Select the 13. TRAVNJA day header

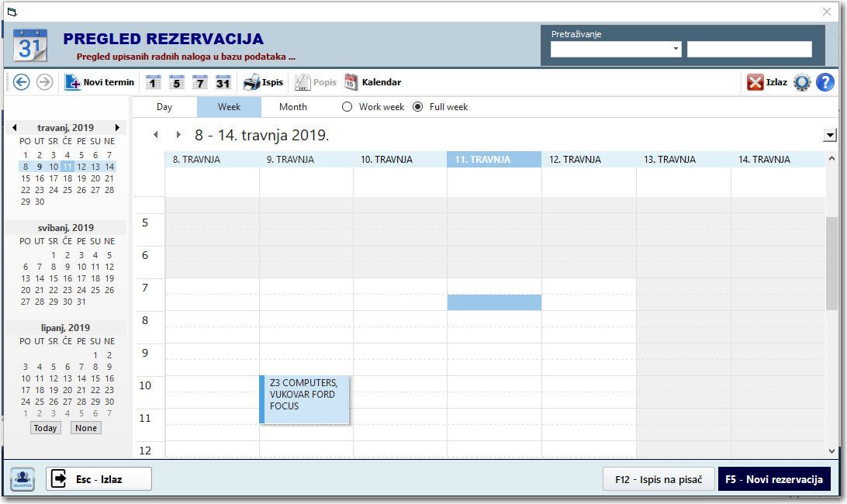[683, 160]
